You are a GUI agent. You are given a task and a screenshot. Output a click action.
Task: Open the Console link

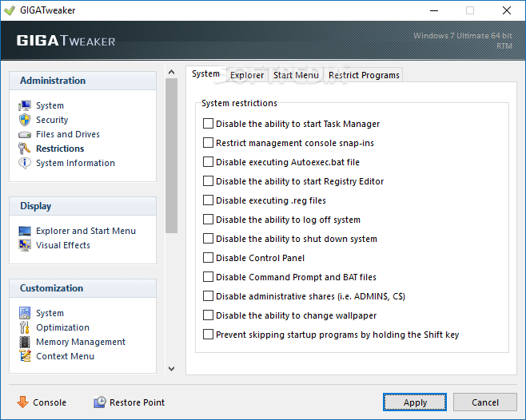click(50, 402)
